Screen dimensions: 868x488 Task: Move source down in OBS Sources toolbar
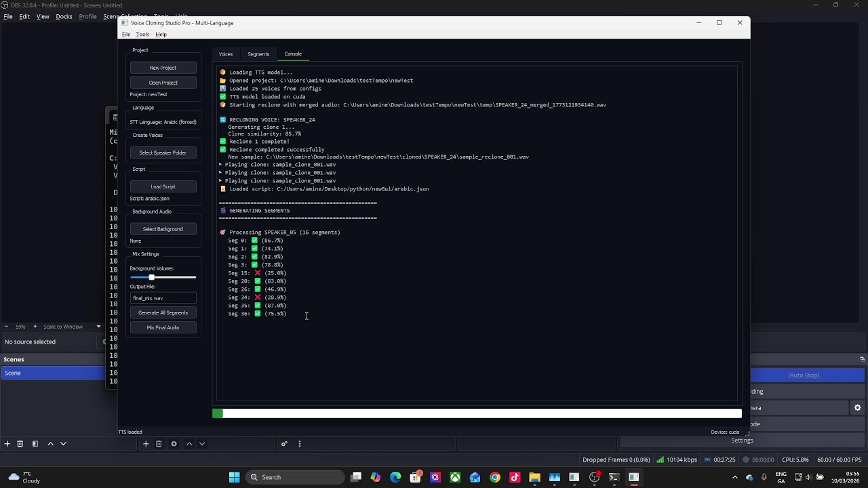202,444
